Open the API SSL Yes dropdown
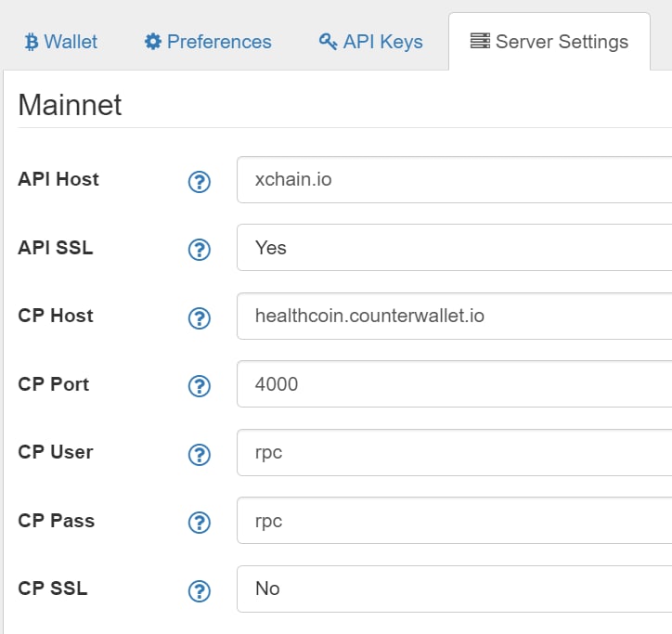This screenshot has height=634, width=672. [454, 247]
